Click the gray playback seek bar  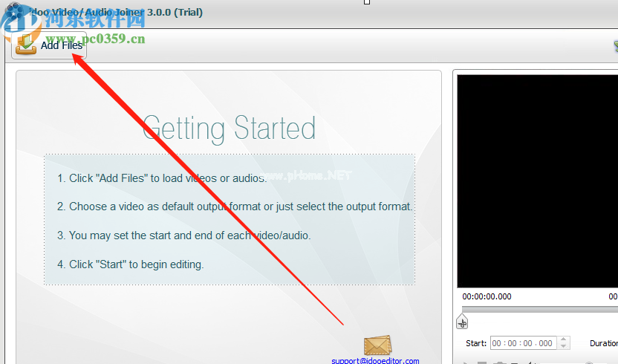539,309
